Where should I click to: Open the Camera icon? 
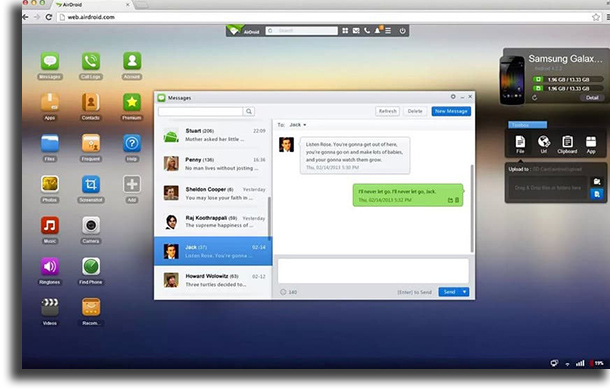[91, 225]
